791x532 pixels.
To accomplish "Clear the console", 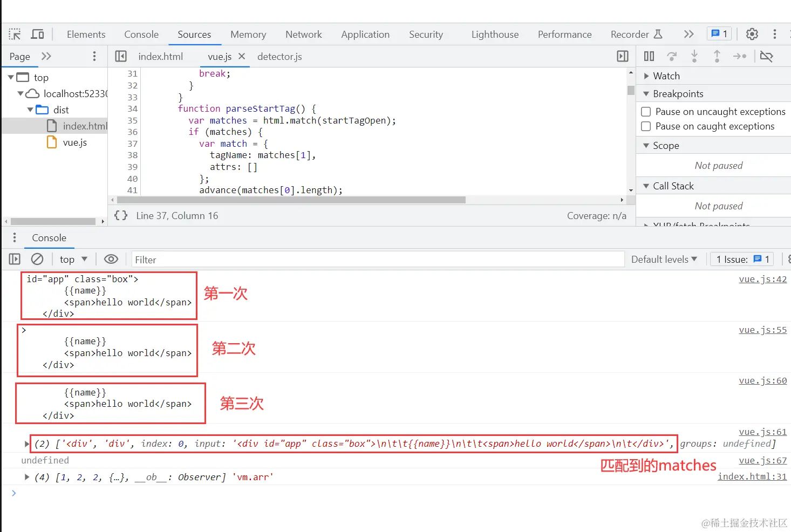I will click(x=37, y=260).
